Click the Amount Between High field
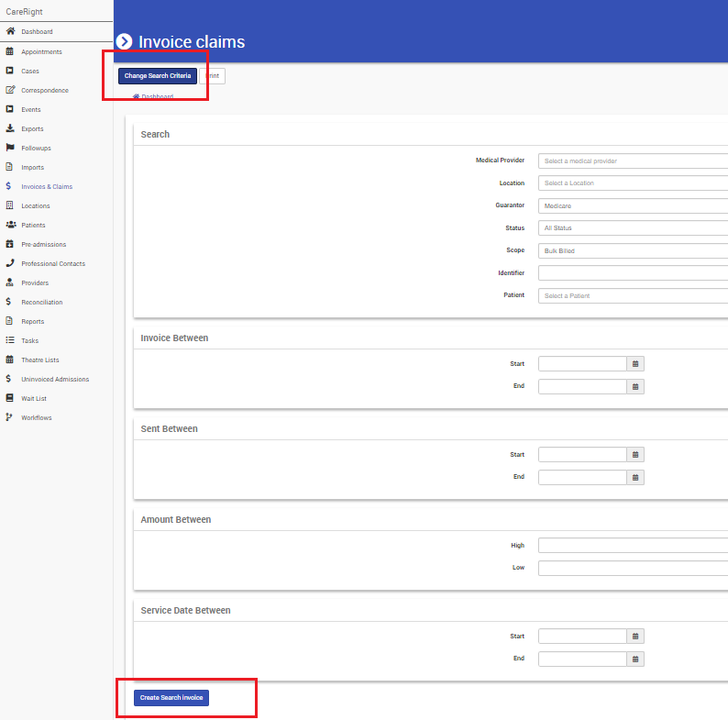 click(x=633, y=546)
